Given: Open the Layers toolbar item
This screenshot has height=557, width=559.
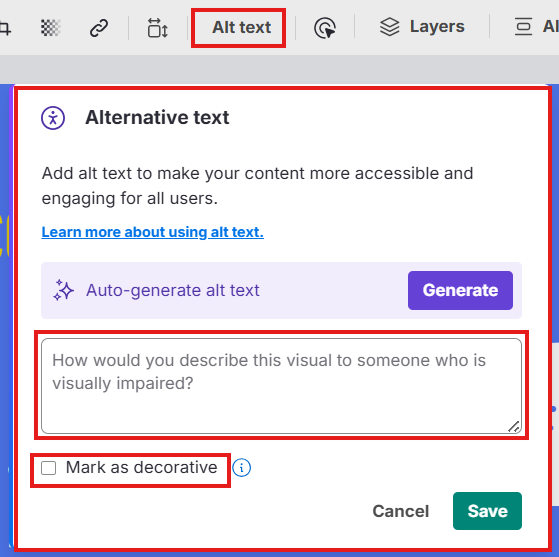Looking at the screenshot, I should click(422, 27).
